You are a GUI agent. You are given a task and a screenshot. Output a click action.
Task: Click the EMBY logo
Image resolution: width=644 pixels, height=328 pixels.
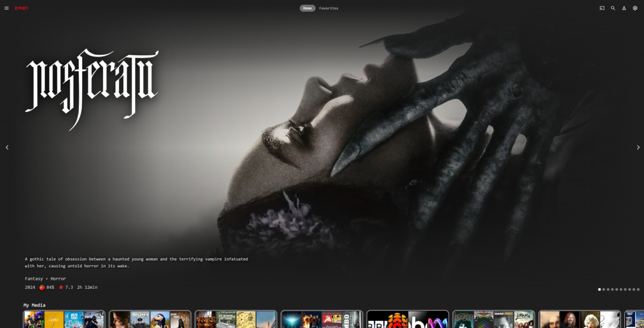pyautogui.click(x=21, y=8)
